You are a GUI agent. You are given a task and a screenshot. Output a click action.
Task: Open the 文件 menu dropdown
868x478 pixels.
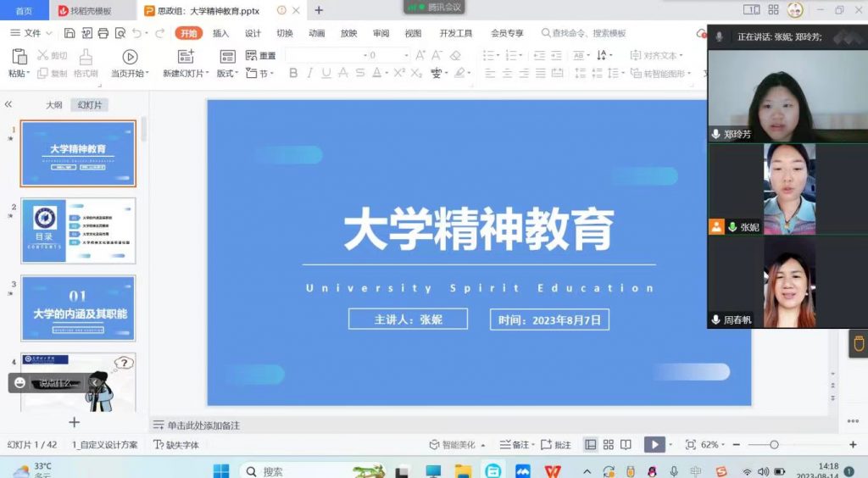click(x=32, y=33)
